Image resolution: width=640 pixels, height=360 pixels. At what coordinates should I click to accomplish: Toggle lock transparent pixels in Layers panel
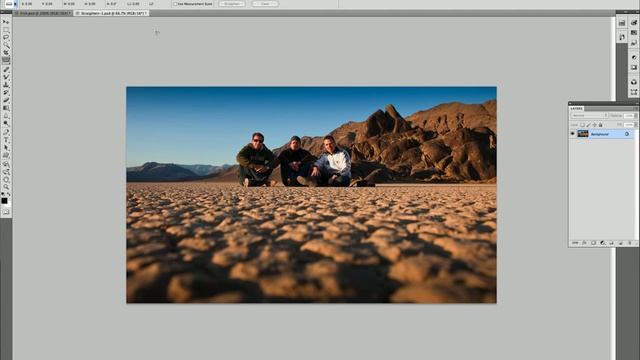click(582, 124)
